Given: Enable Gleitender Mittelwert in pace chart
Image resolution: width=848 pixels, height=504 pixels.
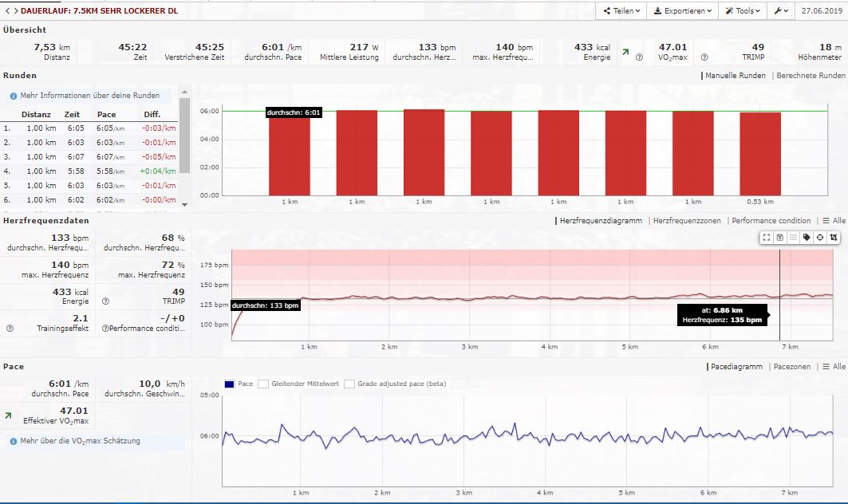Looking at the screenshot, I should click(263, 384).
